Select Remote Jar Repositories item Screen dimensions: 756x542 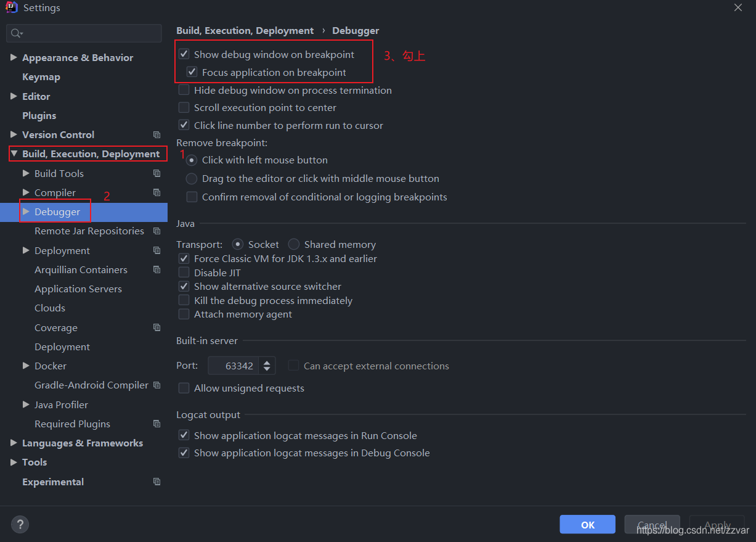click(x=89, y=231)
